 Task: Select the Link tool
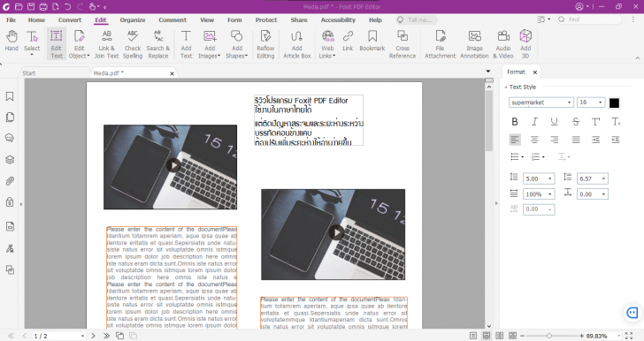coord(348,41)
